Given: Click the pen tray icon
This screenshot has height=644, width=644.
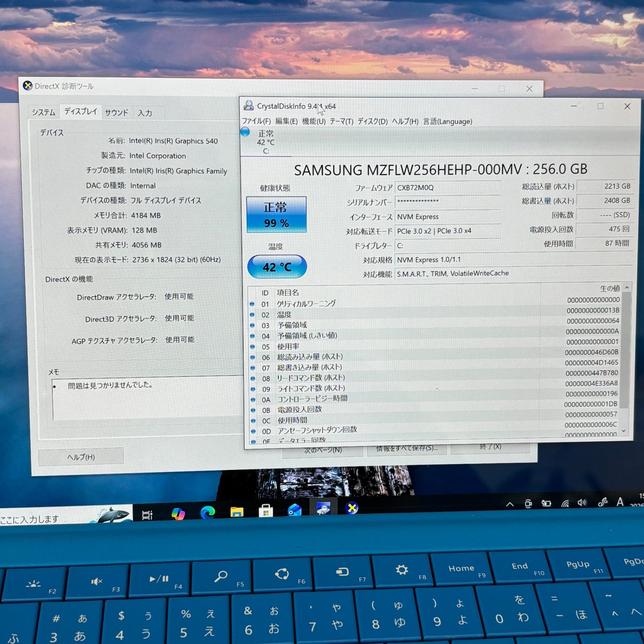Looking at the screenshot, I should pyautogui.click(x=603, y=502).
